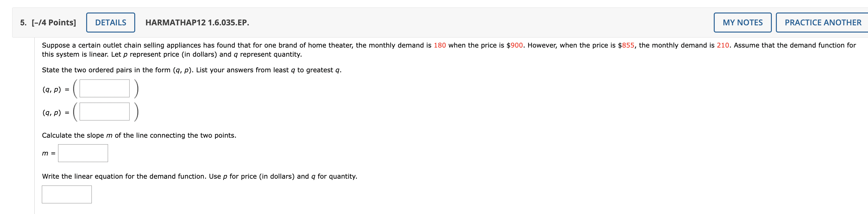868x214 pixels.
Task: Click PRACTICE ANOTHER
Action: (x=821, y=22)
